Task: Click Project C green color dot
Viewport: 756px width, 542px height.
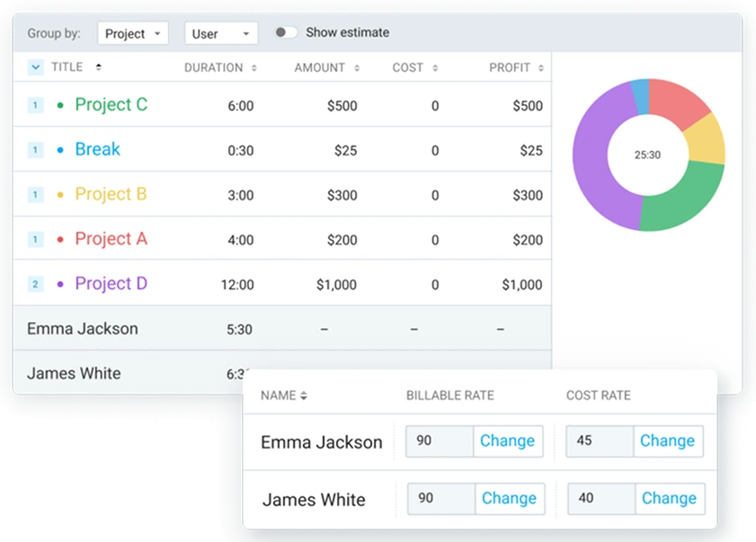Action: (x=60, y=105)
